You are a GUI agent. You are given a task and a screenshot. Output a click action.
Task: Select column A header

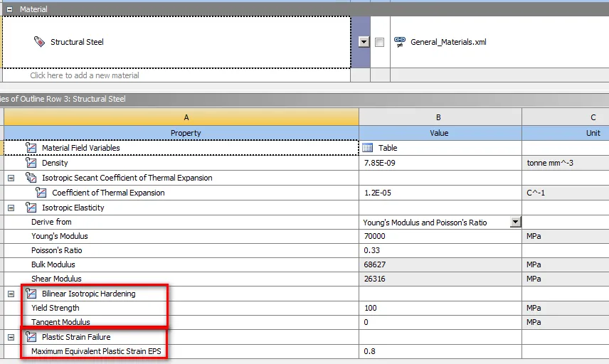186,117
